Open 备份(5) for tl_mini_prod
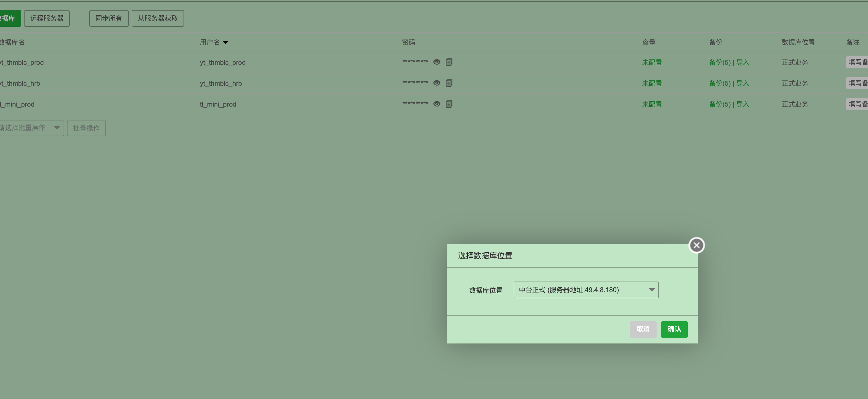 [x=720, y=104]
